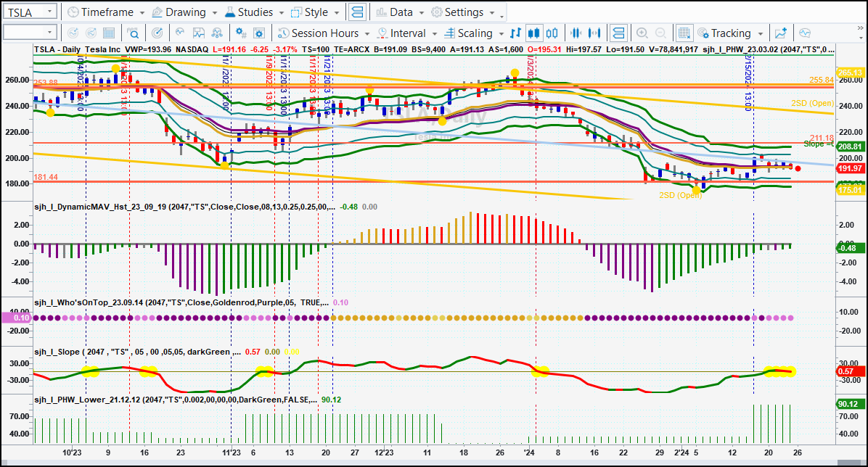Select the sjh_I_Who'sOnTop study label
Image resolution: width=868 pixels, height=467 pixels.
point(181,302)
